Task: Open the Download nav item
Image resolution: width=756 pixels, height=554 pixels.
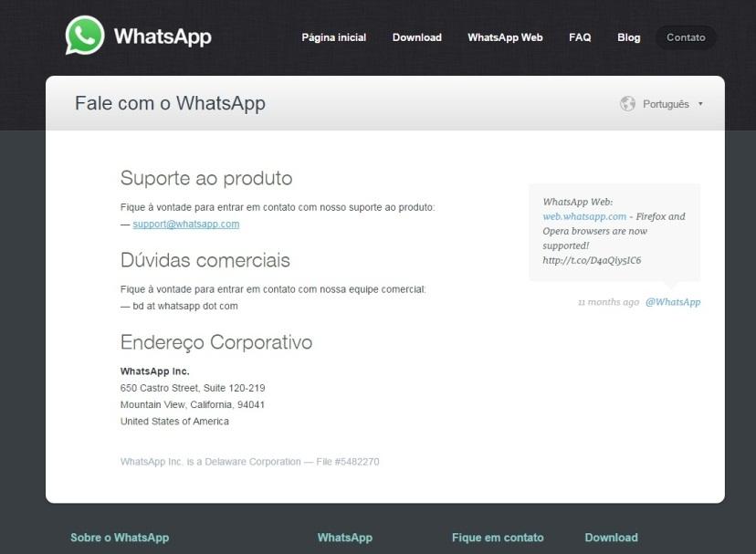Action: click(417, 37)
